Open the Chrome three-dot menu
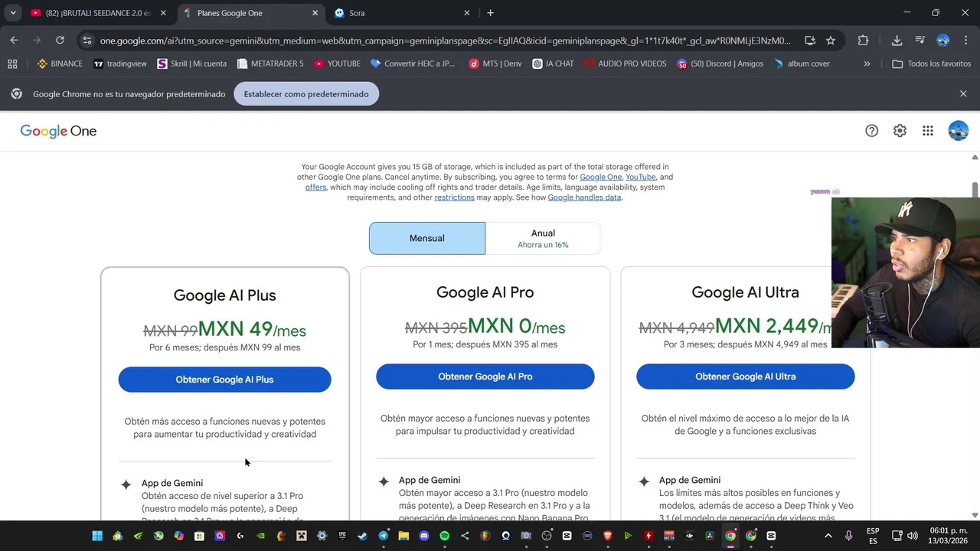Viewport: 980px width, 551px height. click(965, 40)
